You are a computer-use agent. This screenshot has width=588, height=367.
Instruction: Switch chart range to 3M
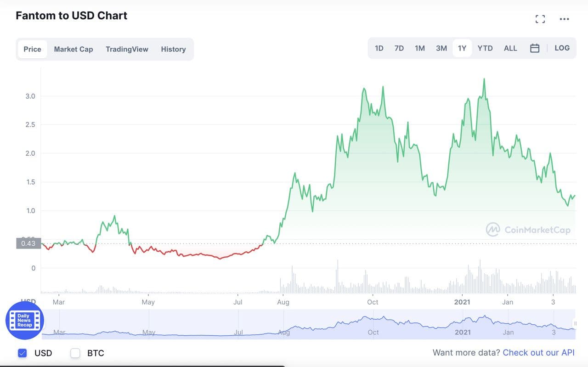click(x=441, y=48)
